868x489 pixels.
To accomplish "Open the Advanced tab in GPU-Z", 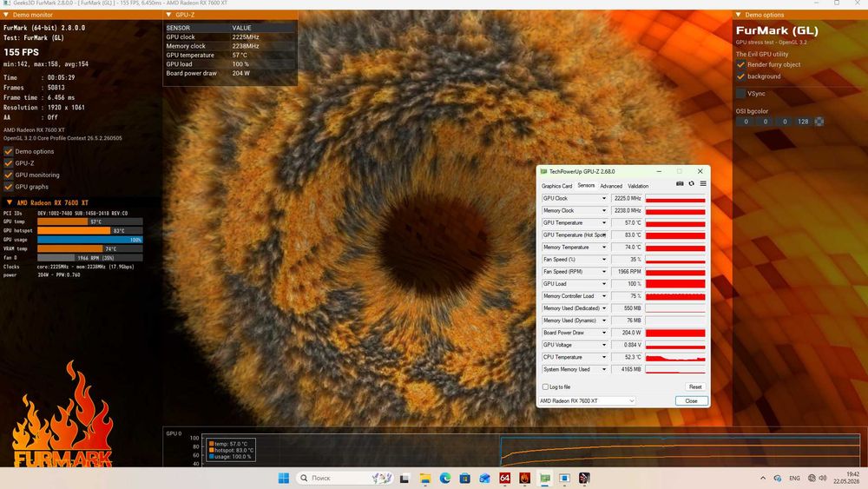I will pyautogui.click(x=611, y=186).
